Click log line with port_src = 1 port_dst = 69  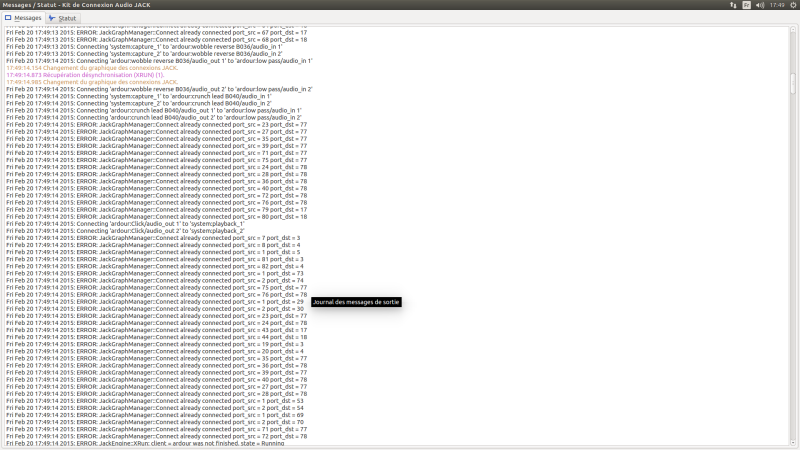[155, 415]
